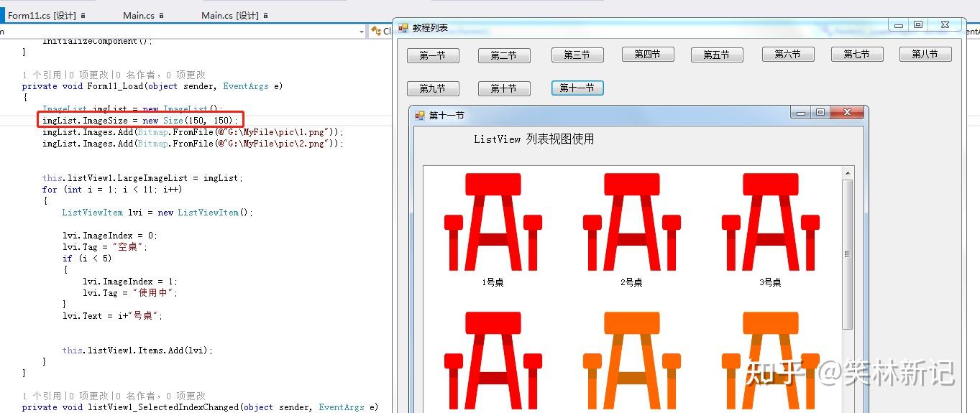Maximize the 教程列表 window

point(918,25)
